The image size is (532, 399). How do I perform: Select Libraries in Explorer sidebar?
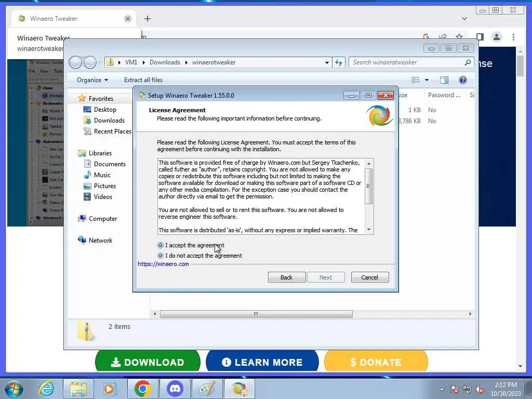tap(100, 153)
